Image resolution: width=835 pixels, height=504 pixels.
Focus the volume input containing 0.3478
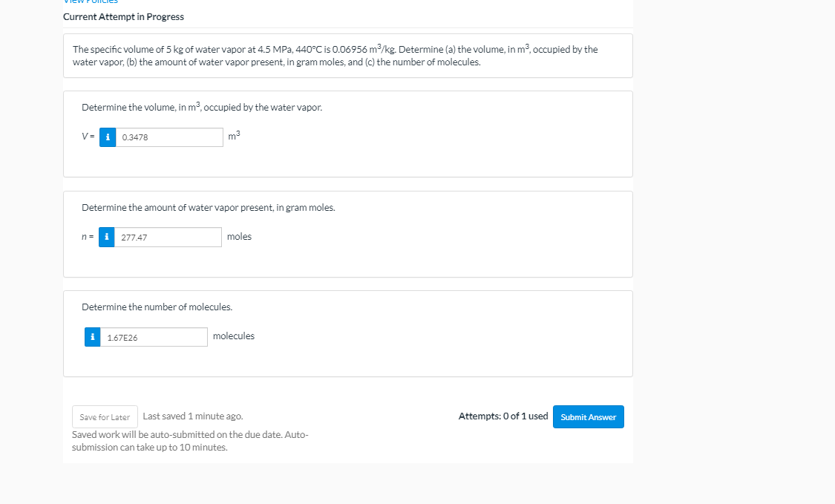(x=170, y=137)
